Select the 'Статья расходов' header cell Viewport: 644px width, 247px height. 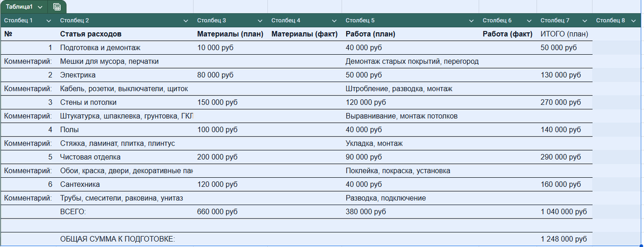(125, 34)
